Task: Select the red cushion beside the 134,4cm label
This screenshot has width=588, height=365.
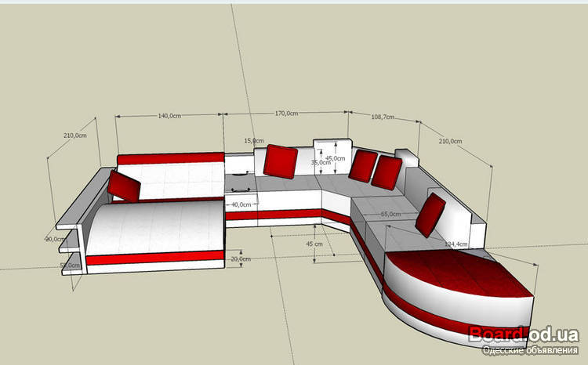Action: 430,215
